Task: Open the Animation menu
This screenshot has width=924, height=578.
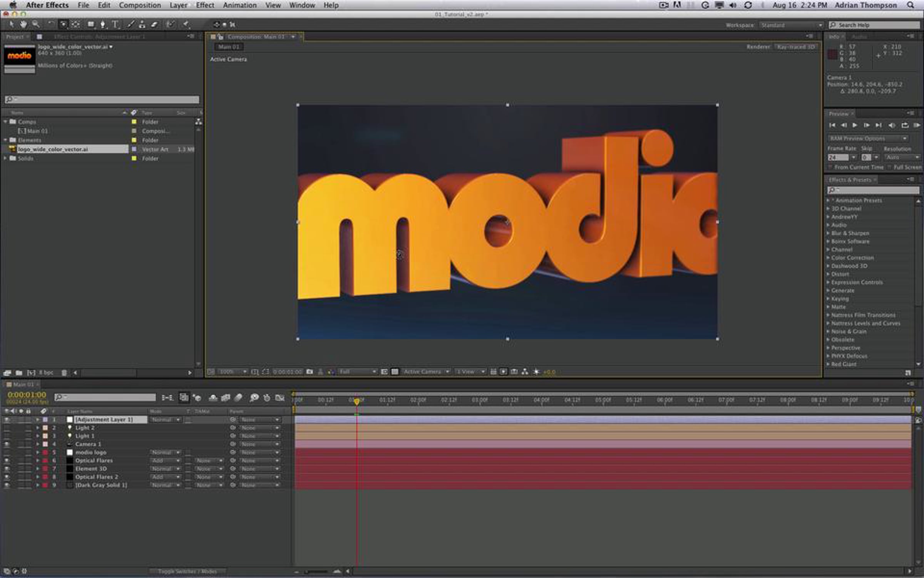Action: tap(239, 5)
